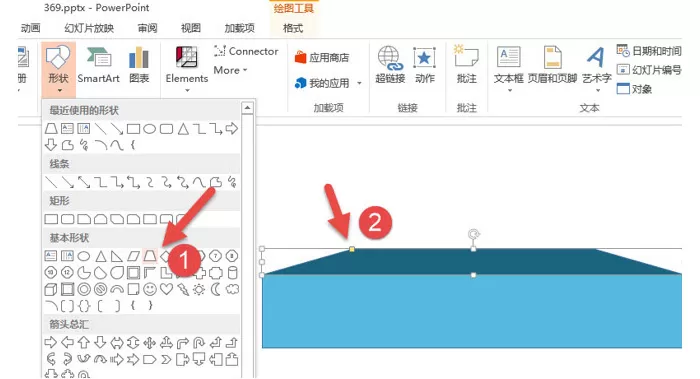Viewport: 700px width, 379px height.
Task: Click the yellow adjustment handle on the trapezoid
Action: tap(352, 249)
